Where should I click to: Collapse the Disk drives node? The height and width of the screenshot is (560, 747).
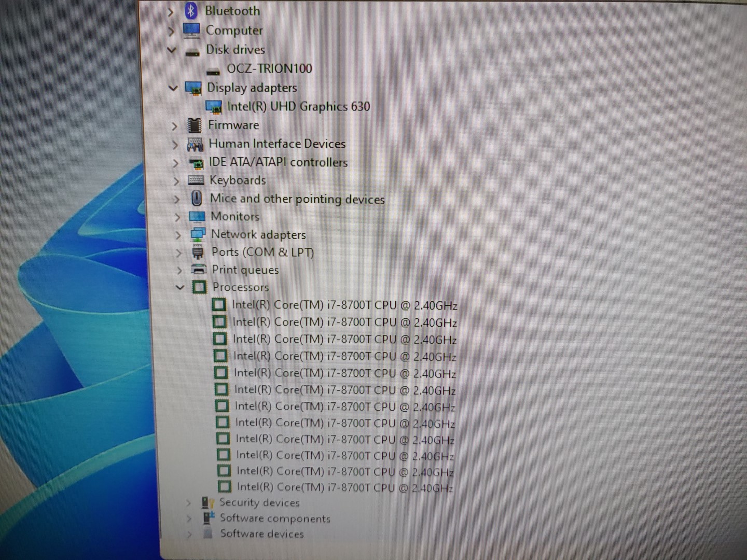[x=172, y=50]
